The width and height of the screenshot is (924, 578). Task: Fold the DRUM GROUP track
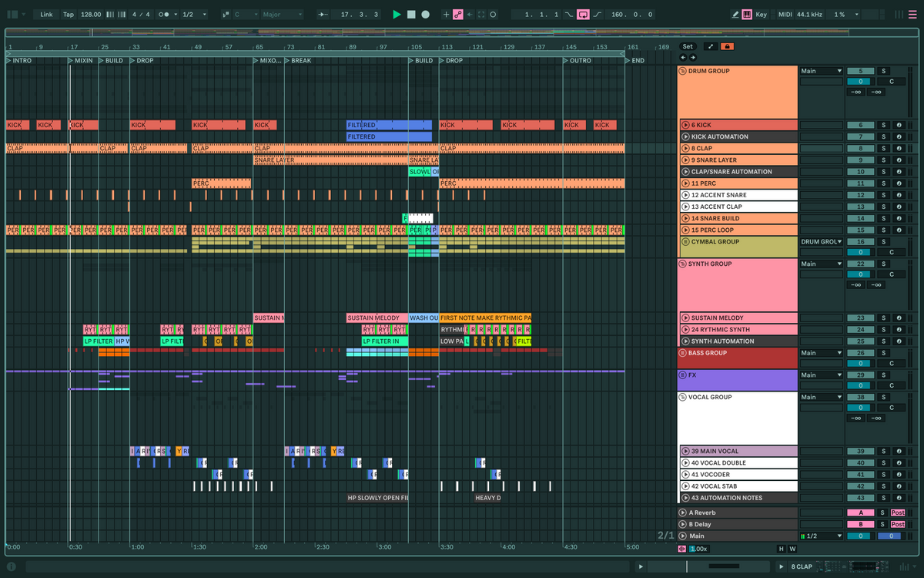(x=682, y=71)
